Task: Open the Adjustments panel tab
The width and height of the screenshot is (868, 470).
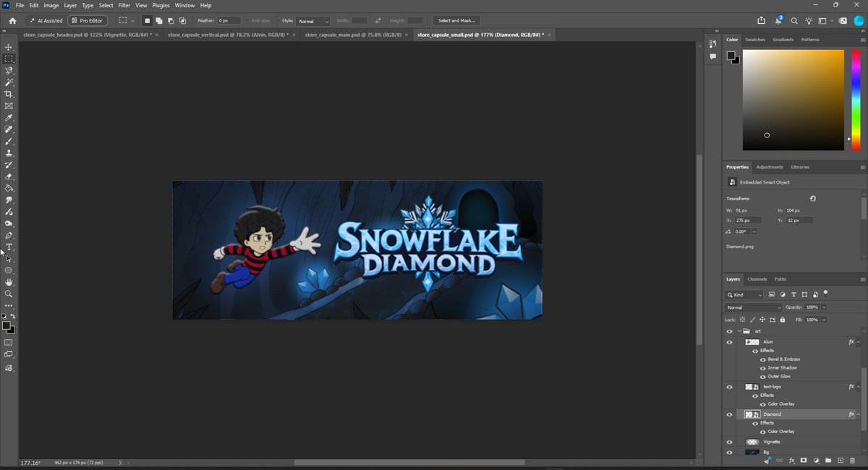Action: coord(770,167)
